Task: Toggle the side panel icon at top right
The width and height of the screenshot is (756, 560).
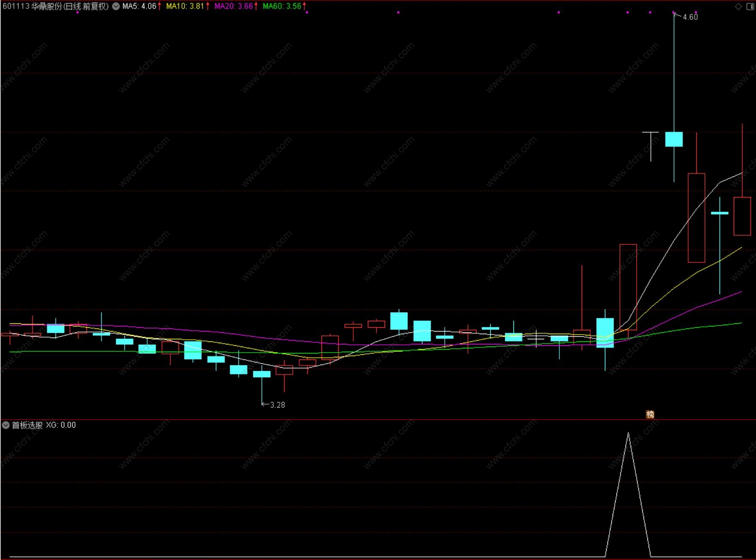Action: click(x=750, y=6)
